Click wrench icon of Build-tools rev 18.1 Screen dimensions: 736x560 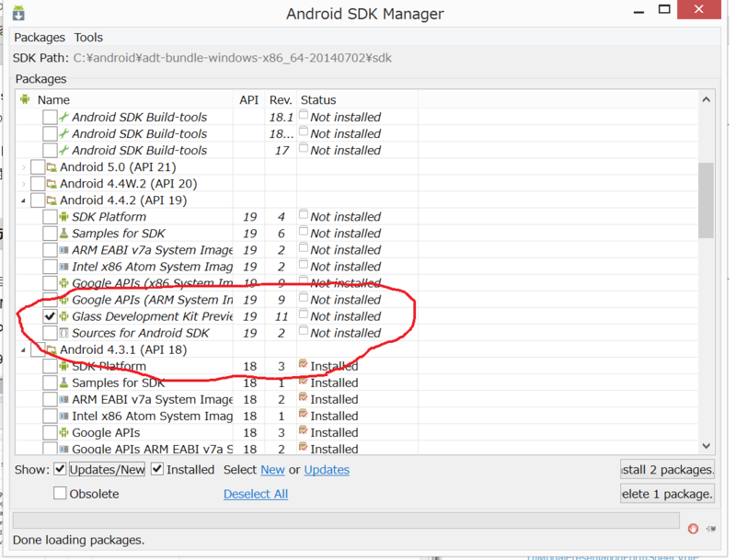pyautogui.click(x=64, y=117)
